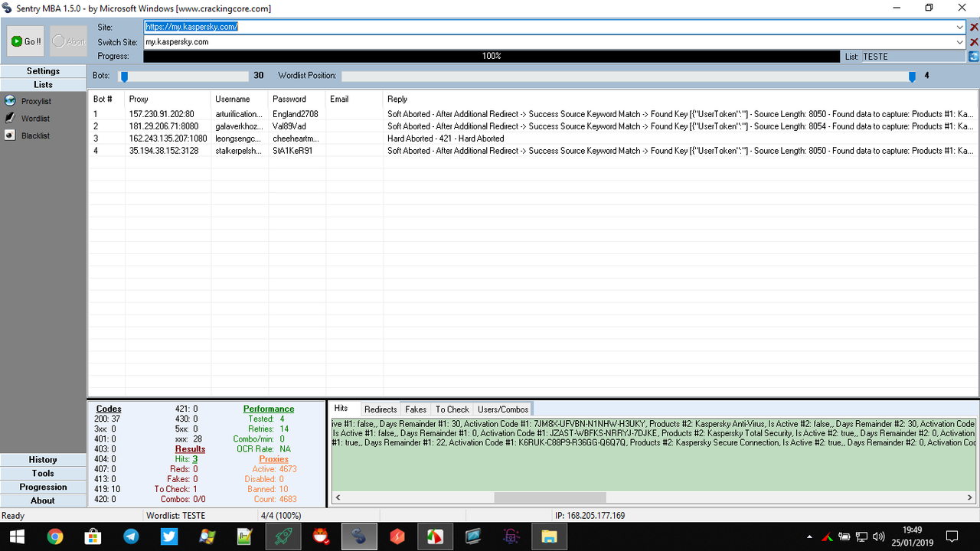This screenshot has width=980, height=551.
Task: Open Telegram from the taskbar
Action: click(131, 536)
